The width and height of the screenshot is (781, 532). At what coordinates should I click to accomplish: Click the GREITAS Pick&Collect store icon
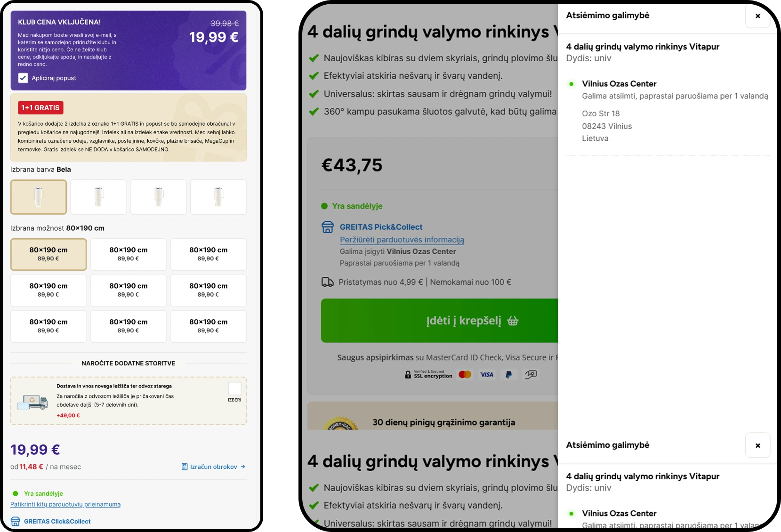pyautogui.click(x=327, y=227)
